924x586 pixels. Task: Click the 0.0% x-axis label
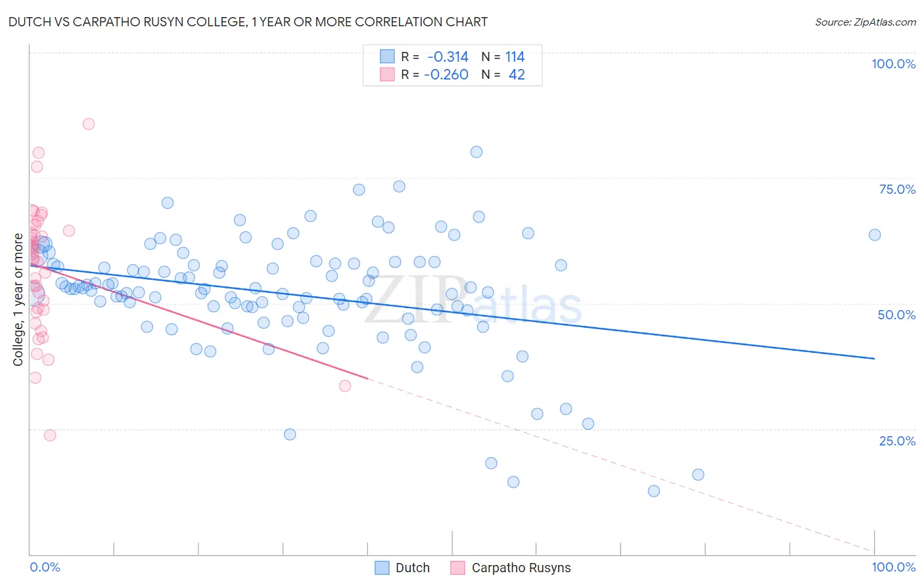[x=45, y=567]
